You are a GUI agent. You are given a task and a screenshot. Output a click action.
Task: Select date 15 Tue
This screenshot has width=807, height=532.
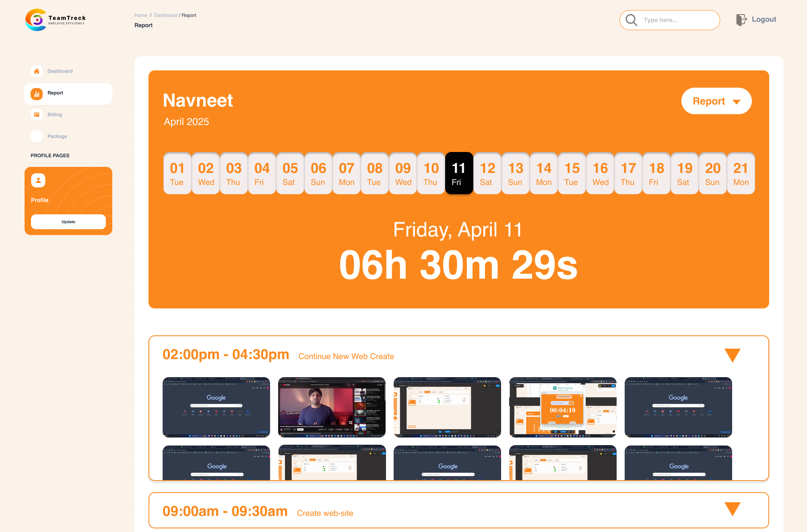(572, 173)
